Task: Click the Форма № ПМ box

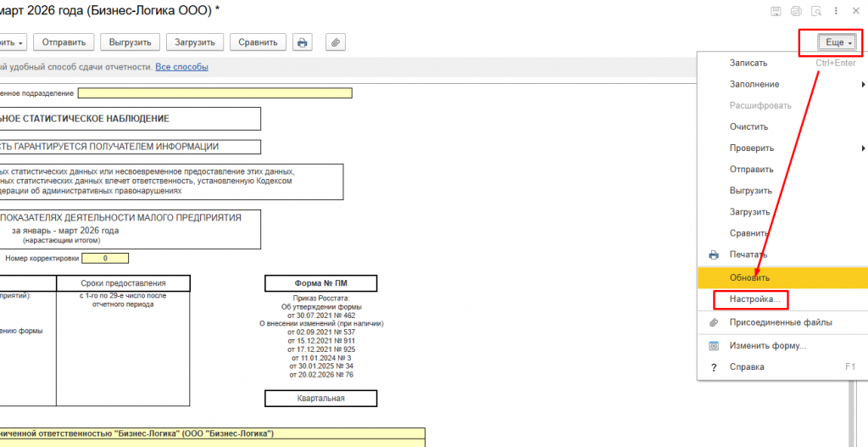Action: pos(321,283)
